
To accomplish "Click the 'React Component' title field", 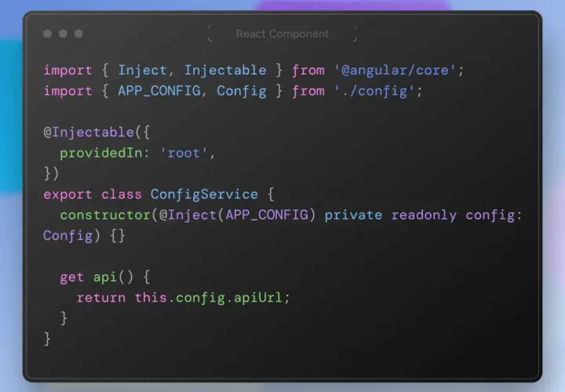I will coord(282,34).
